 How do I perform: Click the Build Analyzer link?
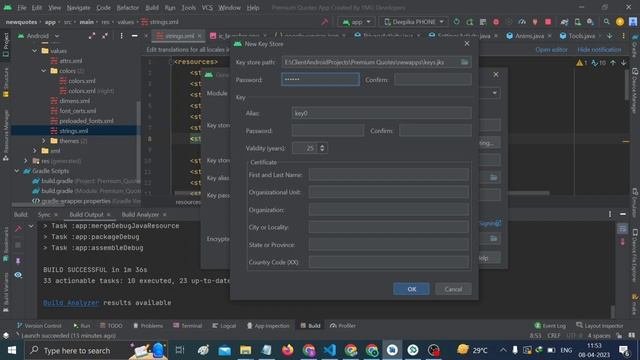71,303
